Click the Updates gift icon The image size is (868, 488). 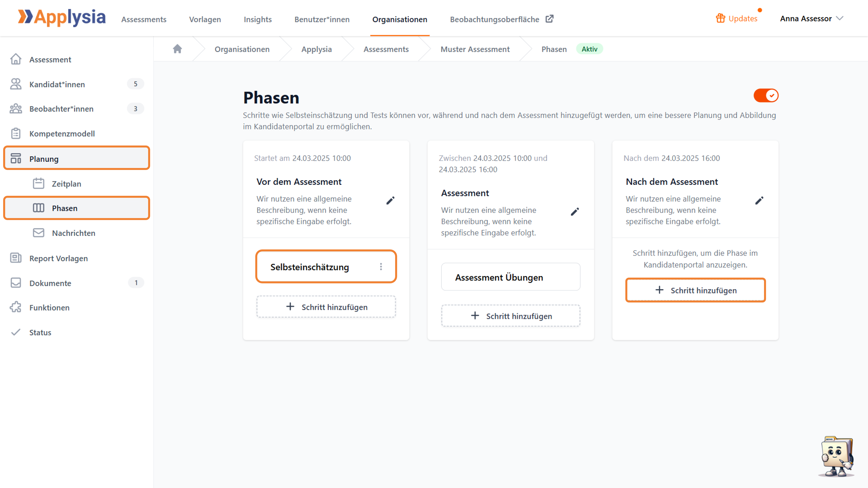[720, 18]
